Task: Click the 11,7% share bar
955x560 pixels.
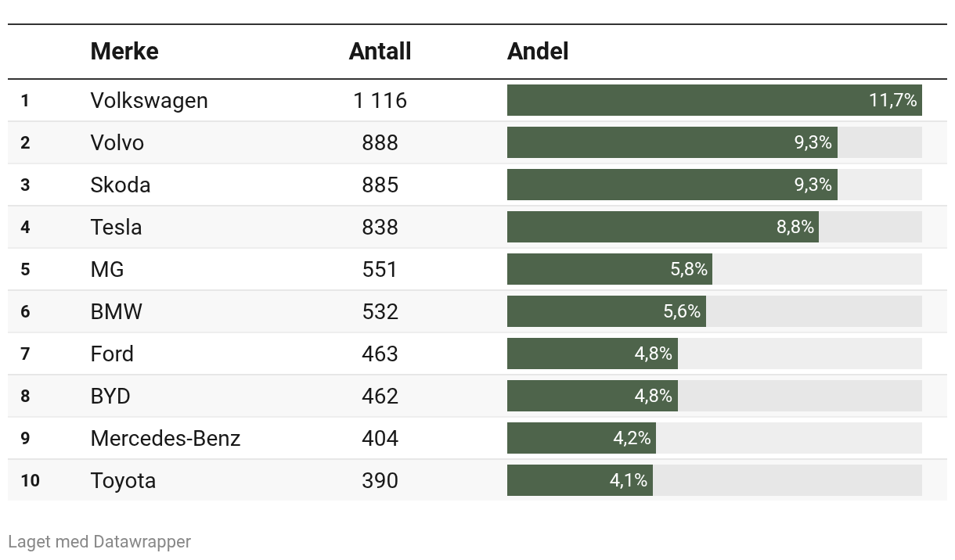Action: coord(714,100)
